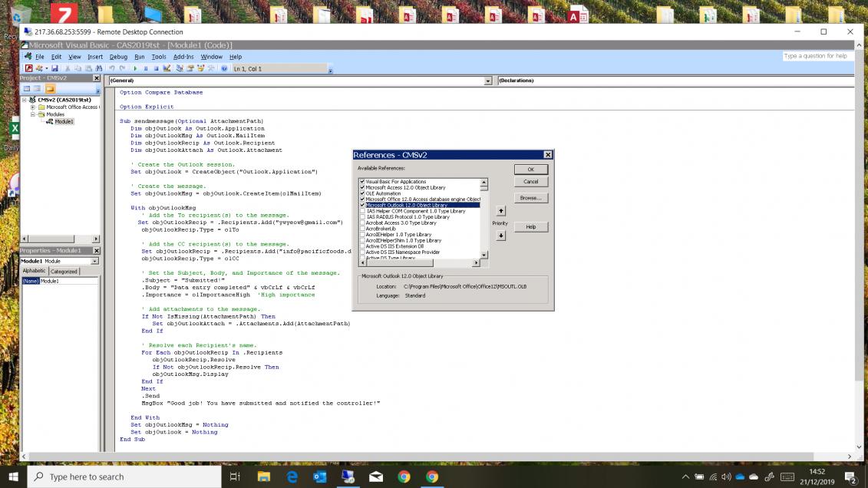Uncheck the OLE Automation reference
The height and width of the screenshot is (488, 868).
click(362, 193)
